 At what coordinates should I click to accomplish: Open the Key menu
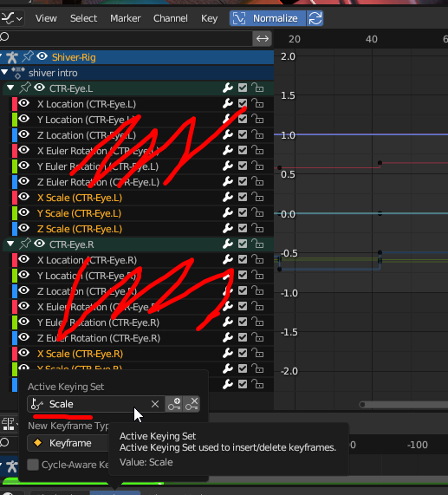209,18
